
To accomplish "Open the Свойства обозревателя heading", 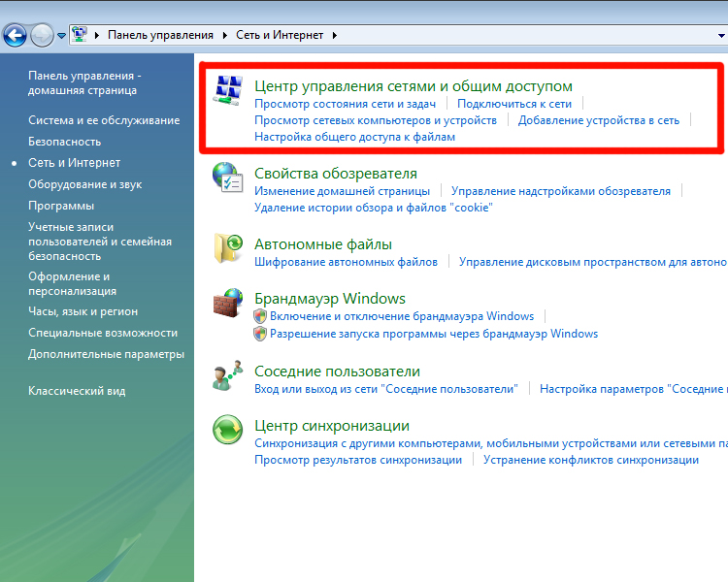I will pyautogui.click(x=336, y=174).
